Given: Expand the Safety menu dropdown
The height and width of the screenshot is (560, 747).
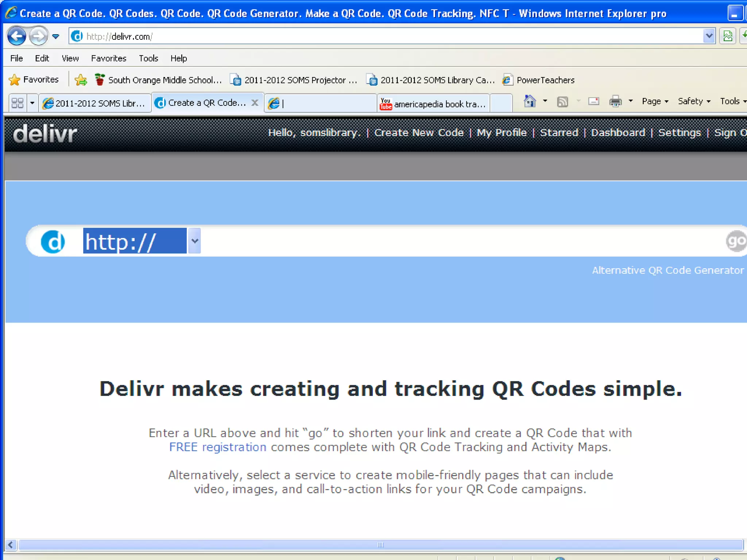Looking at the screenshot, I should [x=694, y=101].
